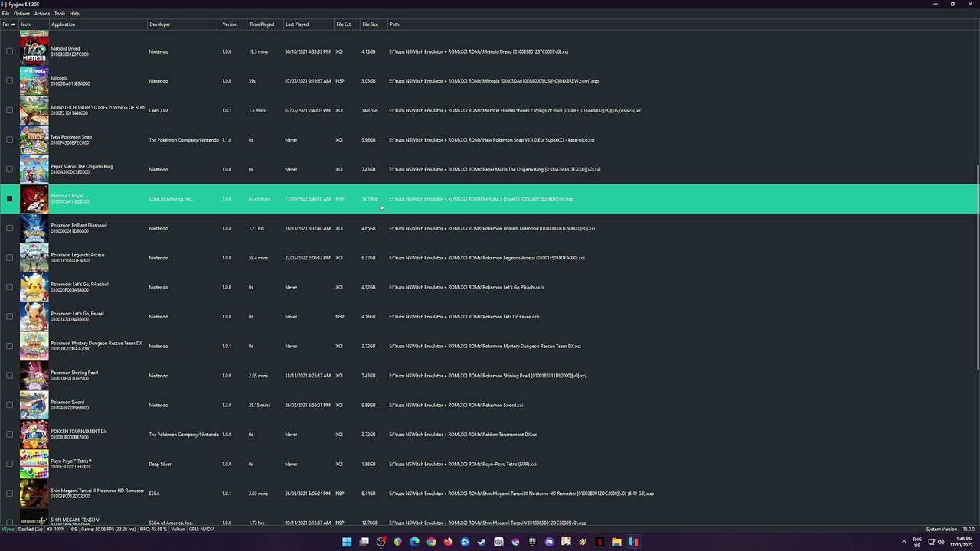Show hidden system tray icons

click(903, 542)
